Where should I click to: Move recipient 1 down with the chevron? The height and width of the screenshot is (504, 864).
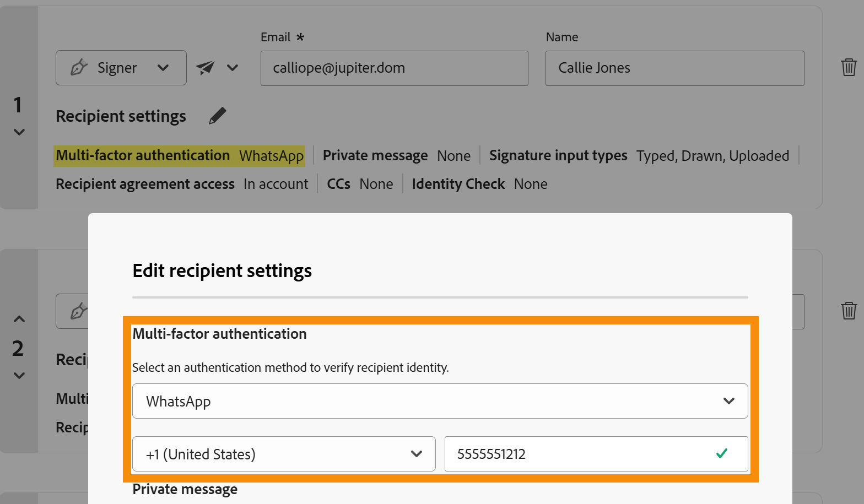[19, 132]
